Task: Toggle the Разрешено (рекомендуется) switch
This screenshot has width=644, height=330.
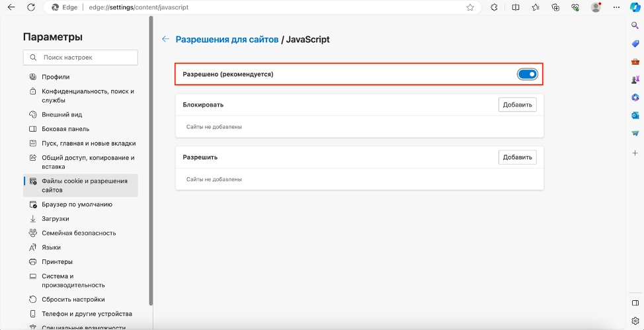Action: 527,74
